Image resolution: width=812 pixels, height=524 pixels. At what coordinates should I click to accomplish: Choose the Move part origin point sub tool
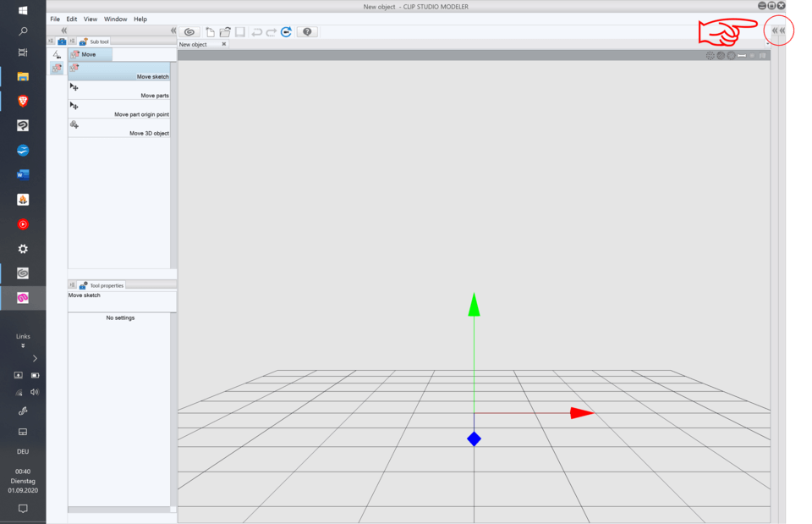[x=119, y=109]
